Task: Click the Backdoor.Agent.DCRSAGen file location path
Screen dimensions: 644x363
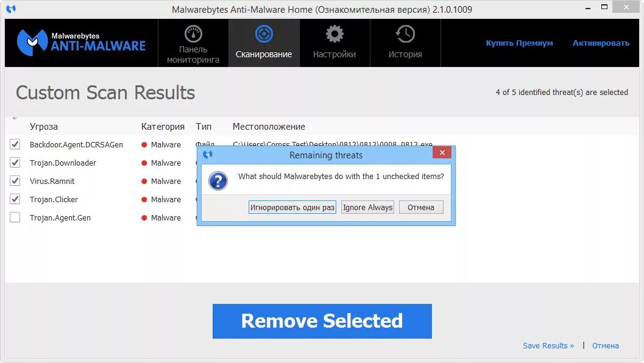Action: point(332,144)
